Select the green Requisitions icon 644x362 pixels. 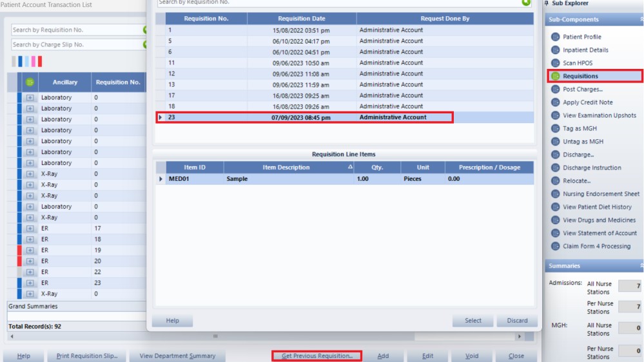pyautogui.click(x=555, y=76)
